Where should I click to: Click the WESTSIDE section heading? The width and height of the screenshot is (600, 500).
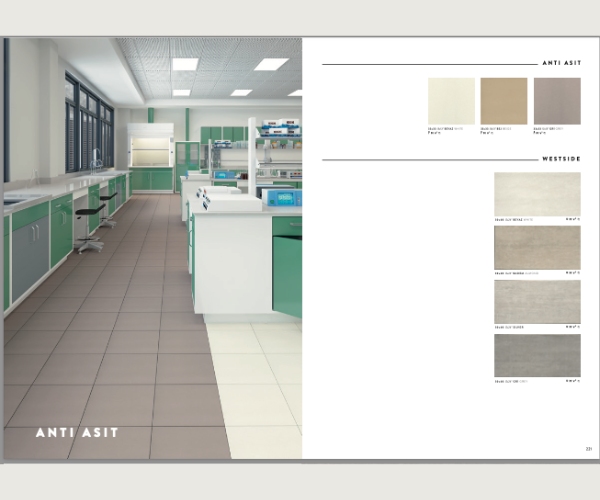[x=560, y=159]
